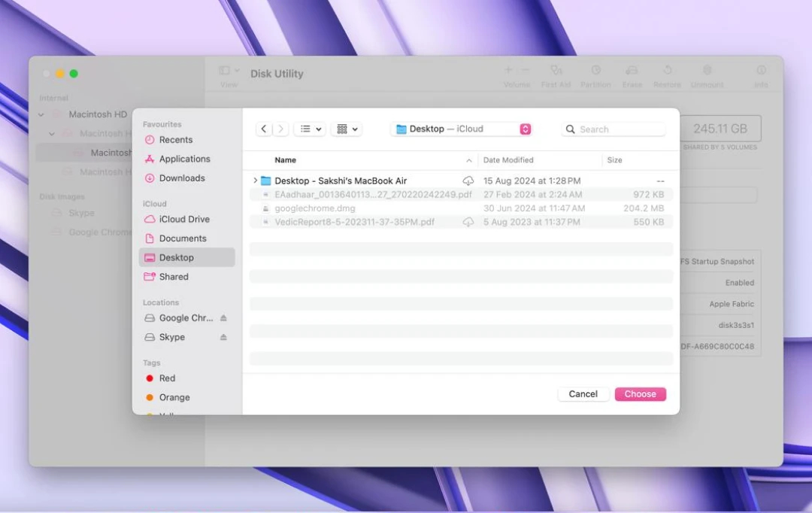The width and height of the screenshot is (812, 513).
Task: Unmount the selected volume via toolbar icon
Action: [707, 71]
